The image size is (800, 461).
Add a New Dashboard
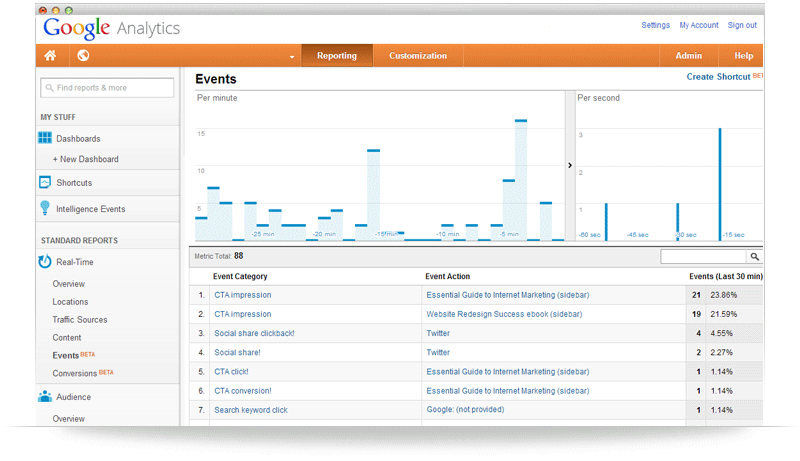point(86,159)
